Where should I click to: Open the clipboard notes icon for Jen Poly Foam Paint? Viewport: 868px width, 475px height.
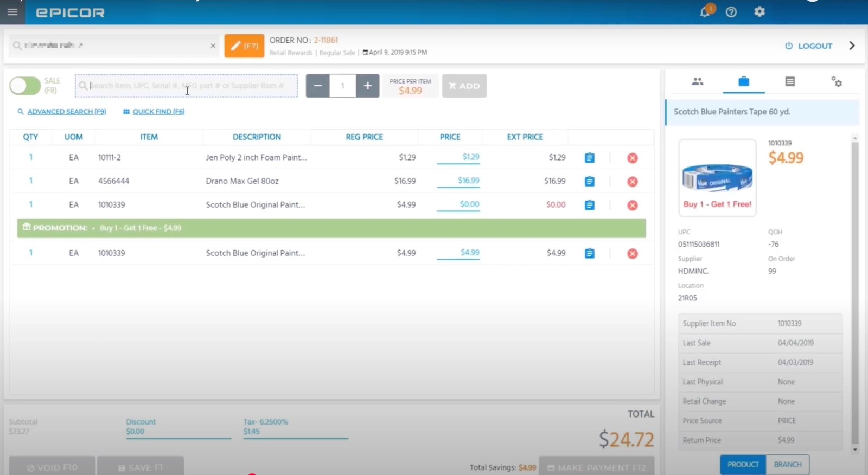click(x=590, y=158)
